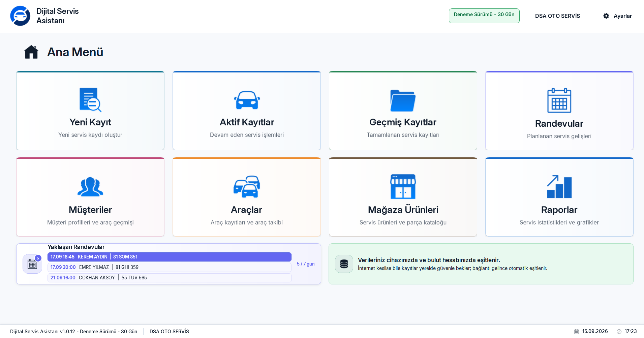Click the status bar date 15.09.2026

(x=595, y=331)
